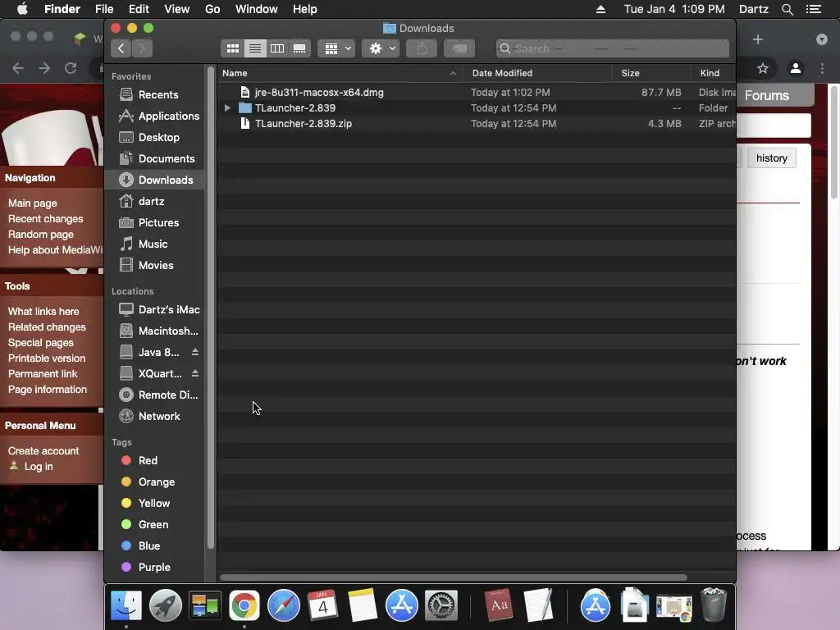
Task: Open Music in the sidebar
Action: (x=154, y=244)
